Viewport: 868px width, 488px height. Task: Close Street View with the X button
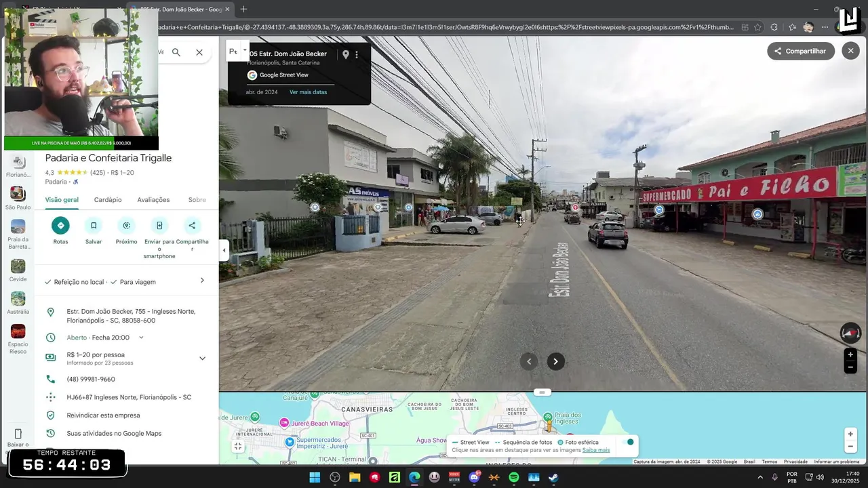pos(850,51)
